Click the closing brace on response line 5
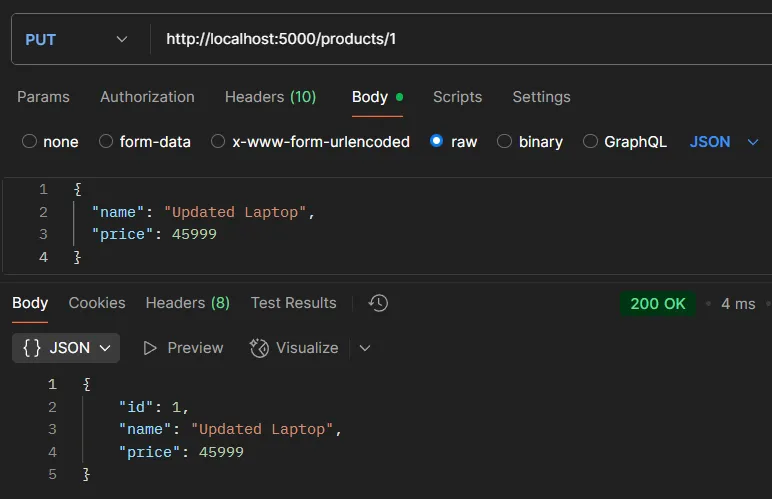Viewport: 772px width, 499px height. tap(87, 474)
